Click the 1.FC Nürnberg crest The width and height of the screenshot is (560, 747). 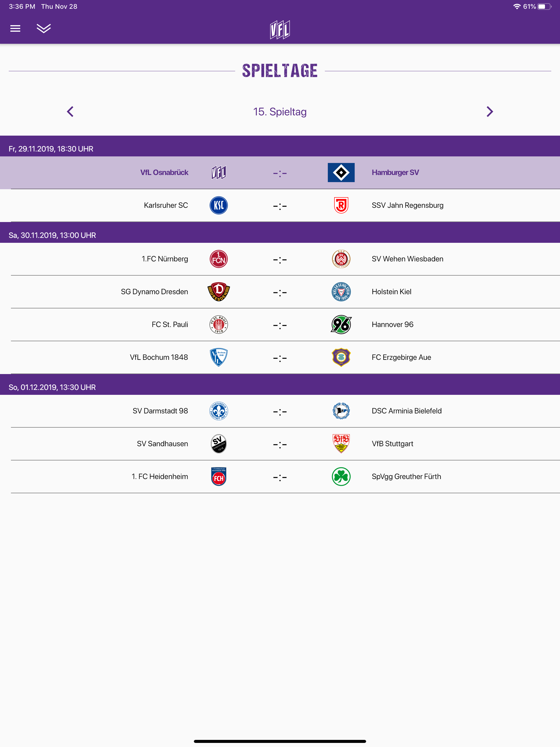218,259
